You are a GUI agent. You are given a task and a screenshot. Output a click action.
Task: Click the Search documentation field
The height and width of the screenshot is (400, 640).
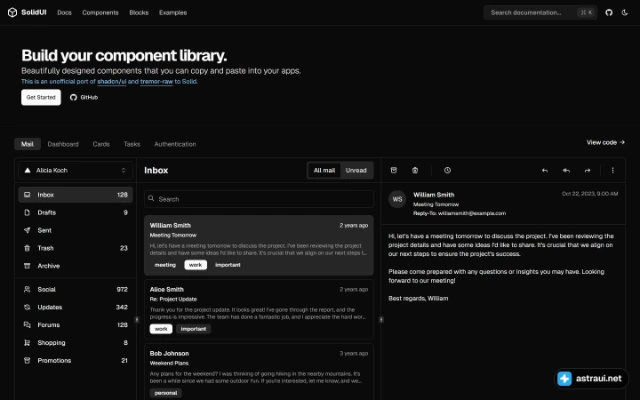click(540, 13)
